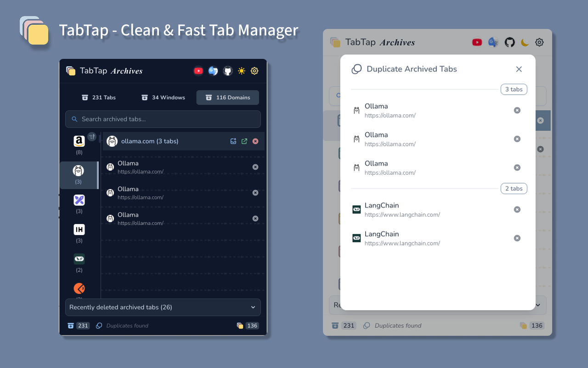This screenshot has width=588, height=368.
Task: Open ollama.com group with the external link icon
Action: (x=244, y=141)
